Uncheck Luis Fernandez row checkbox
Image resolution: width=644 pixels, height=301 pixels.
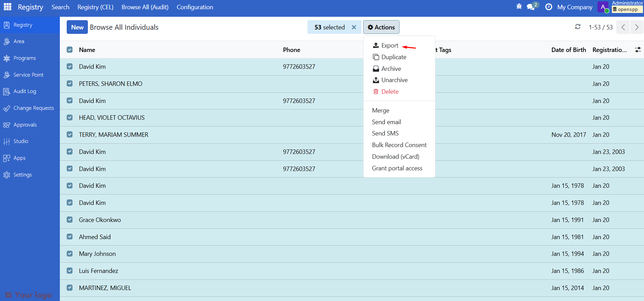(x=70, y=271)
